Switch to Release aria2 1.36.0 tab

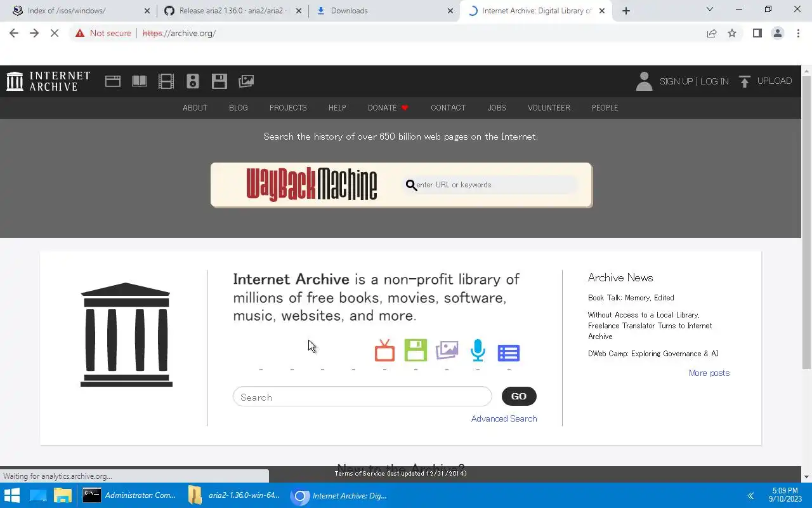232,11
